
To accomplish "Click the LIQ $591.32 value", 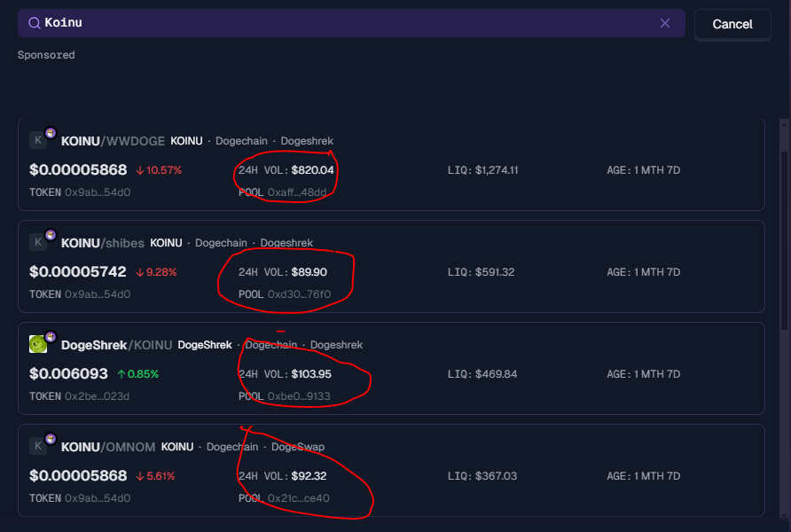I will pos(495,272).
